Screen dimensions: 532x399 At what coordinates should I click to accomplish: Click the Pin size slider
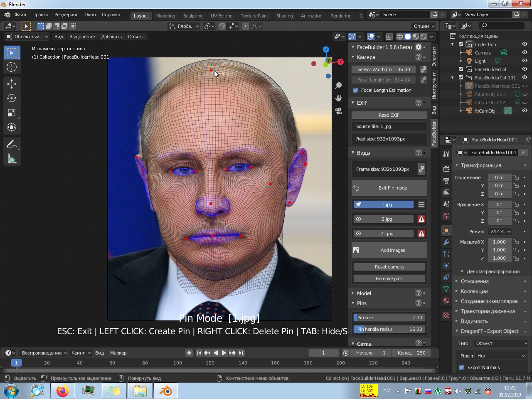click(389, 318)
